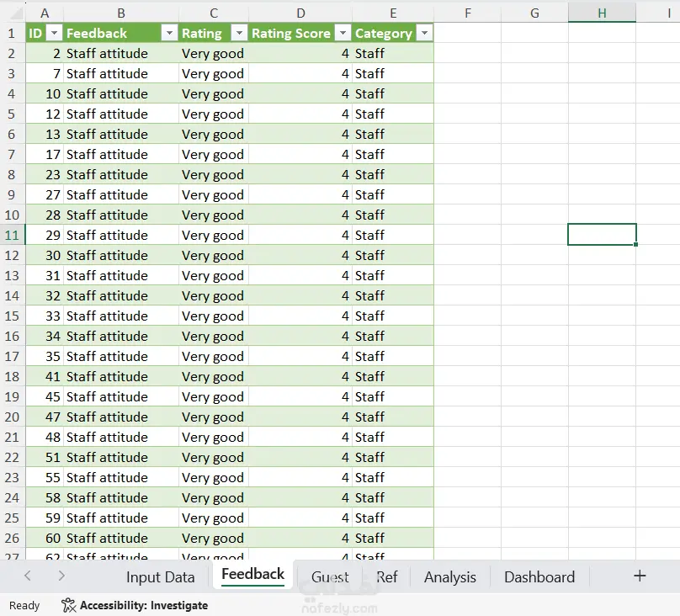The image size is (680, 616).
Task: Click the Accessibility checker icon in status bar
Action: pyautogui.click(x=68, y=605)
